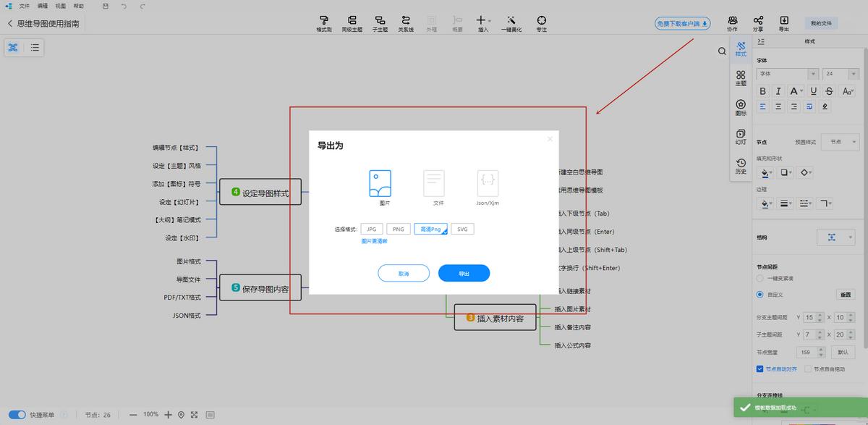This screenshot has width=868, height=425.
Task: Select the Format Painter (格式刷) tool
Action: click(323, 23)
